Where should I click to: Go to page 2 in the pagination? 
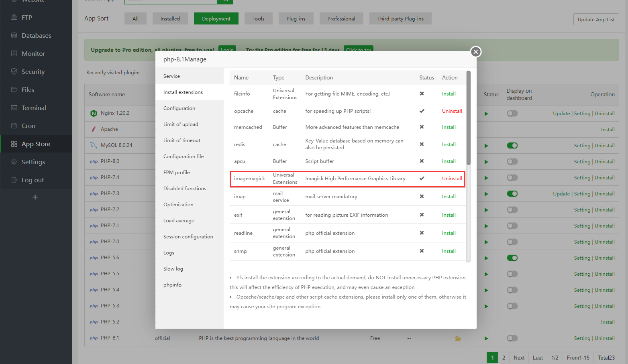pyautogui.click(x=504, y=357)
